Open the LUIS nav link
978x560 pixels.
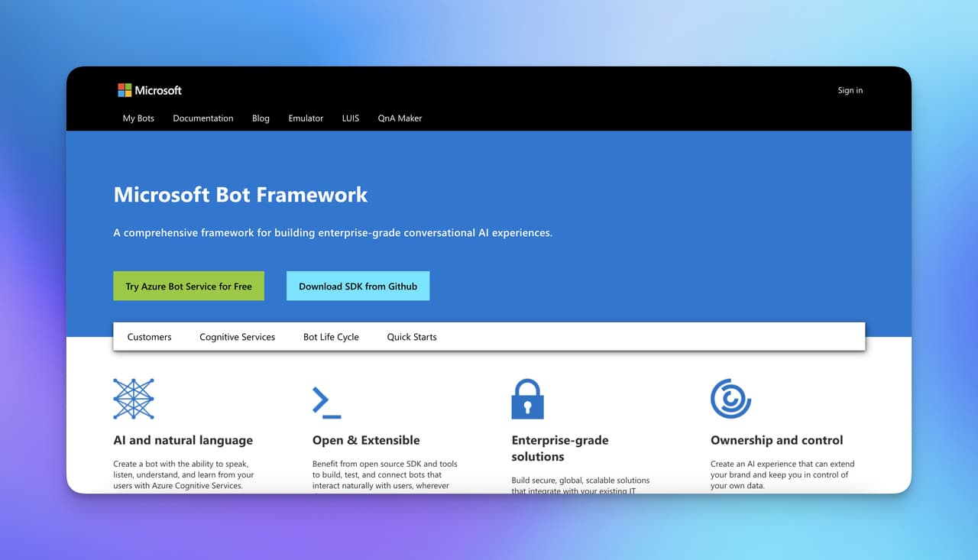(x=351, y=118)
